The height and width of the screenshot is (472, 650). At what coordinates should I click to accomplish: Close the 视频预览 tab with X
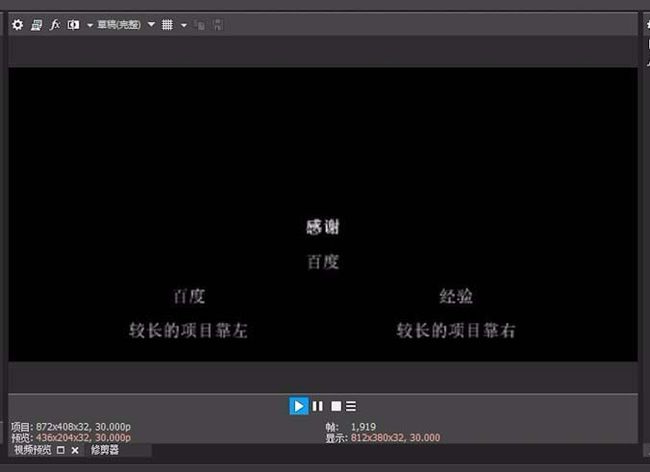[75, 450]
